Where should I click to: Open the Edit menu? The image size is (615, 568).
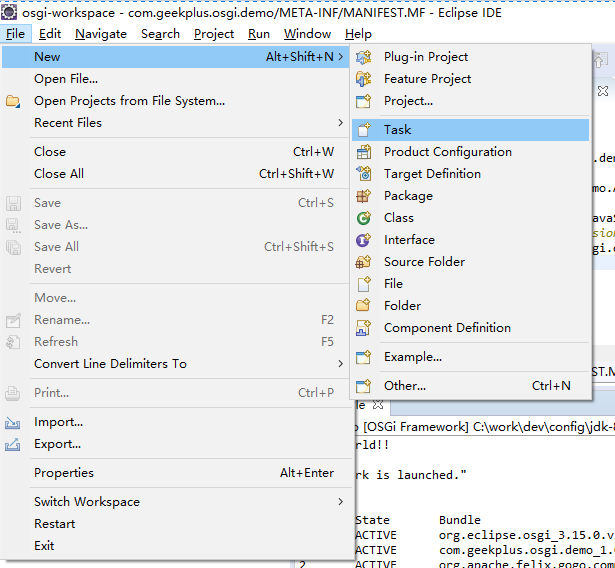(50, 34)
